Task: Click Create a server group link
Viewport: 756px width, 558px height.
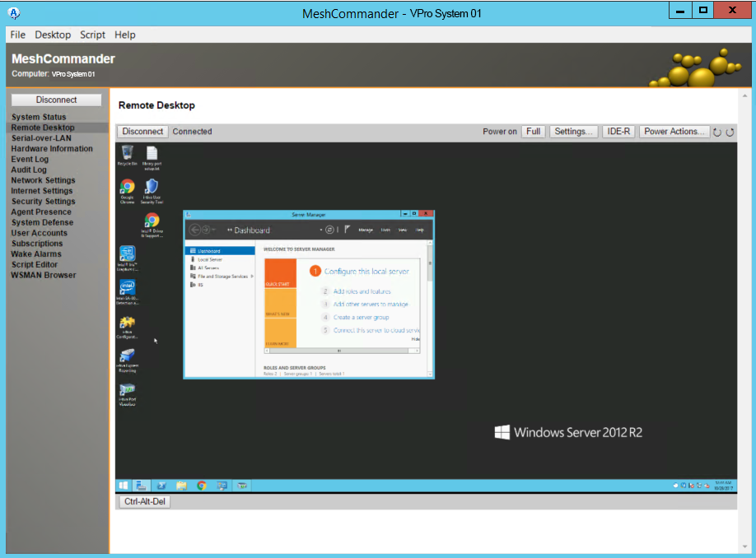Action: pos(362,318)
